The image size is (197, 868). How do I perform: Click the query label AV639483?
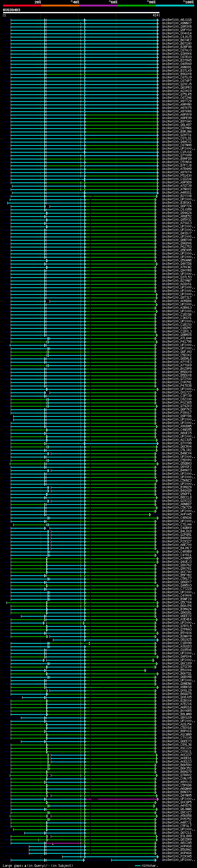click(x=11, y=10)
